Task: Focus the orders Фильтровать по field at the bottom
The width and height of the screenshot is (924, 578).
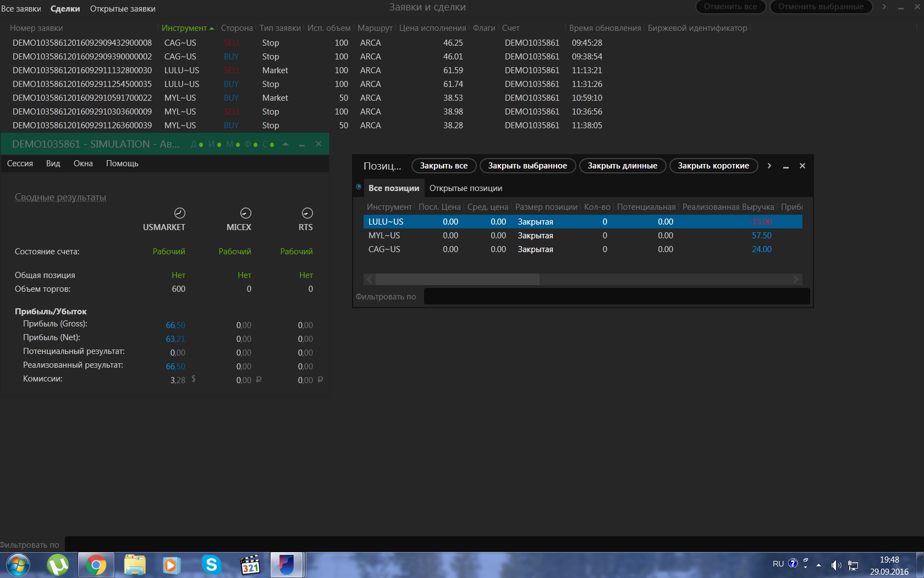Action: click(x=494, y=544)
